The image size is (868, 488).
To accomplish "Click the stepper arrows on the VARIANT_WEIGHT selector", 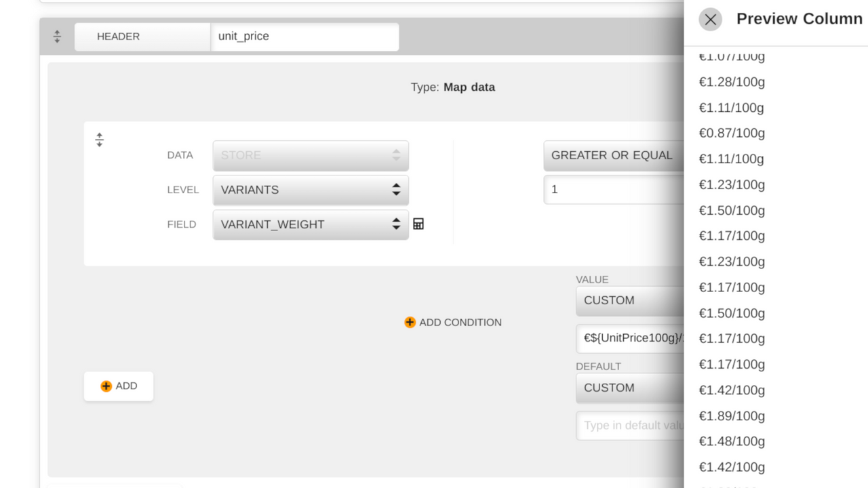I will (x=396, y=224).
